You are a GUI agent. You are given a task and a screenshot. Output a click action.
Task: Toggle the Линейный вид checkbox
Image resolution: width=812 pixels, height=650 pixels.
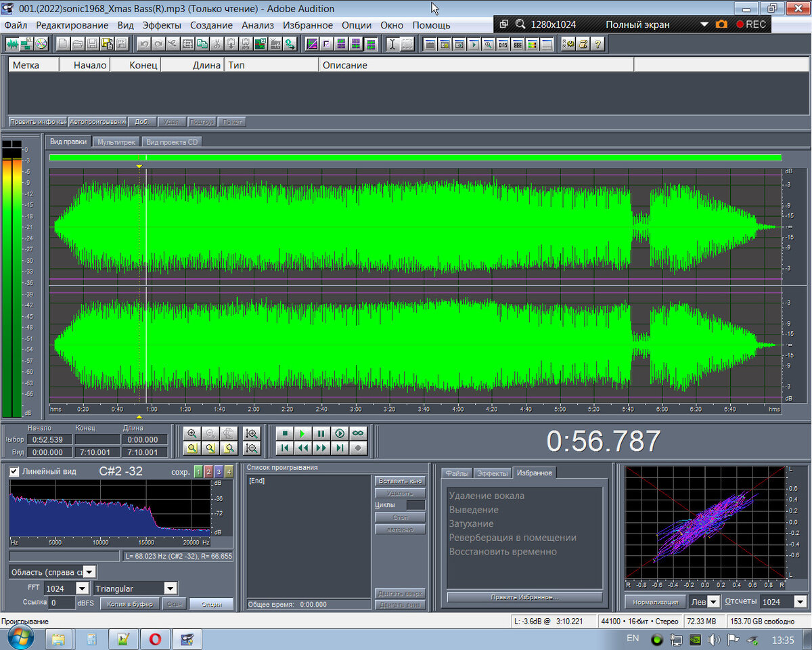coord(14,472)
